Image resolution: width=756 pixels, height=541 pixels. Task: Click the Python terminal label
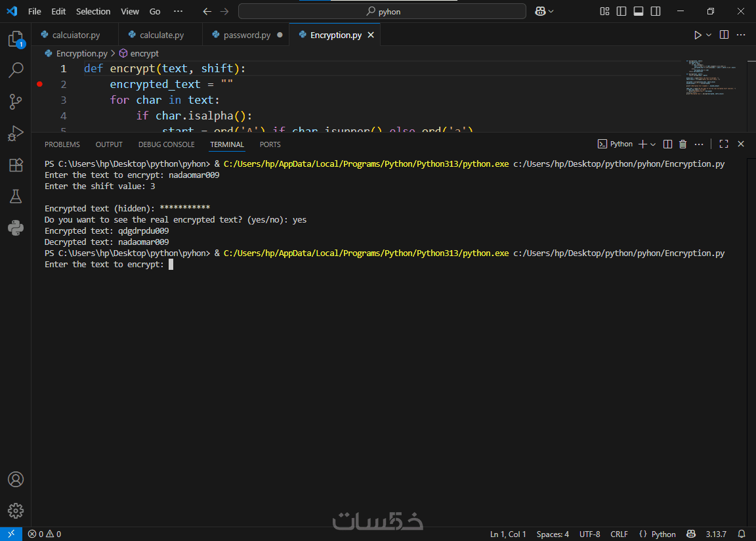[x=615, y=144]
